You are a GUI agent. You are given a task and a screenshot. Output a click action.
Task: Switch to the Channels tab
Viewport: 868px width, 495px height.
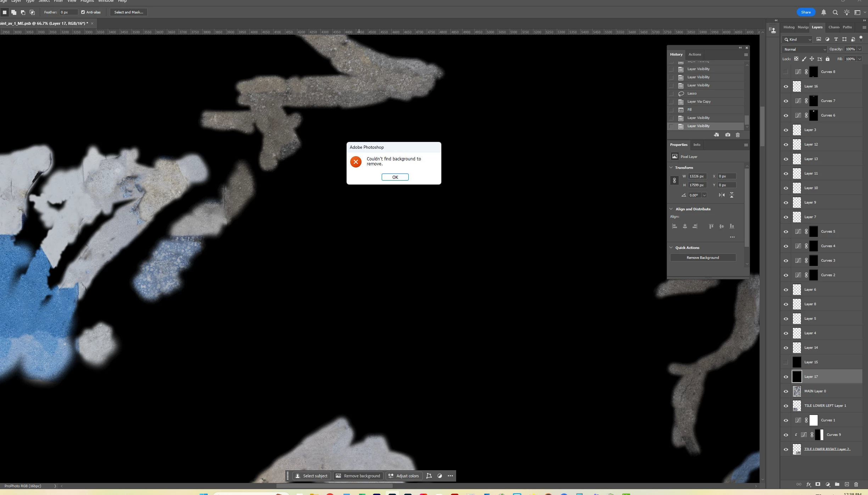[834, 27]
